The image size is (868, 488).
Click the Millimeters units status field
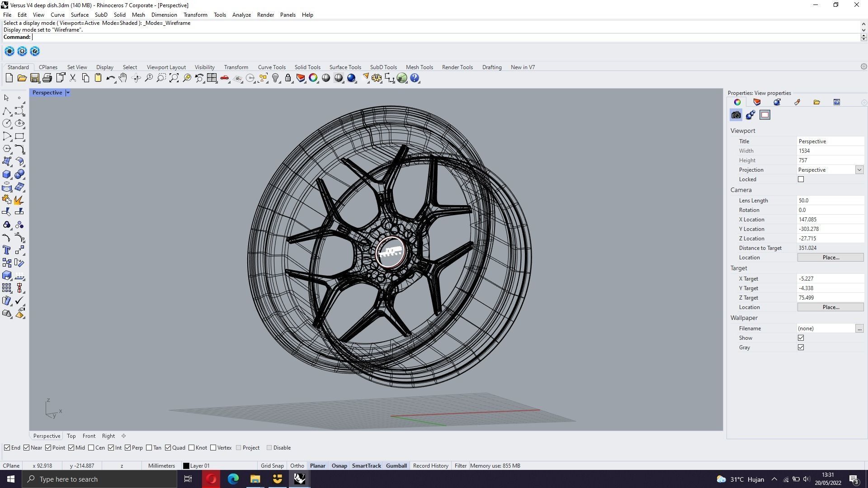coord(161,466)
